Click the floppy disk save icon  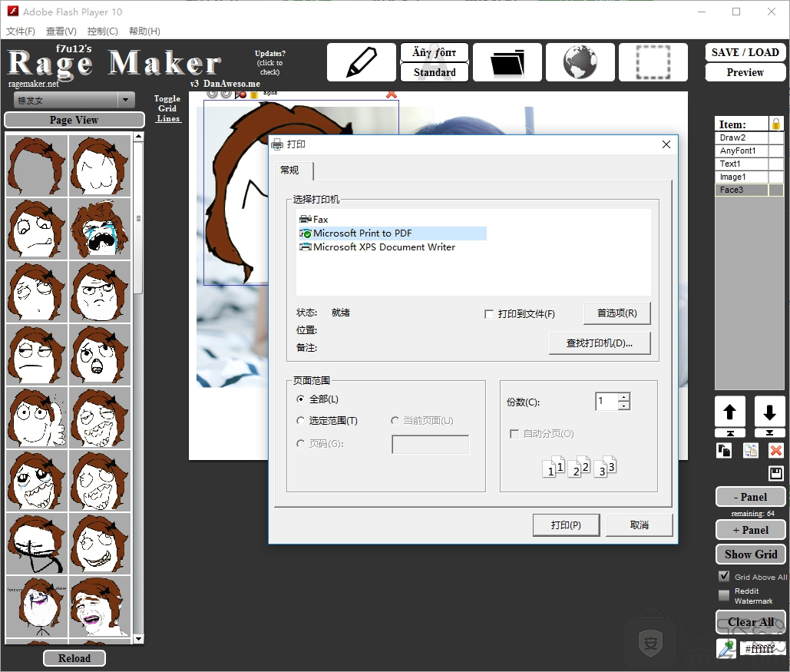tap(776, 473)
